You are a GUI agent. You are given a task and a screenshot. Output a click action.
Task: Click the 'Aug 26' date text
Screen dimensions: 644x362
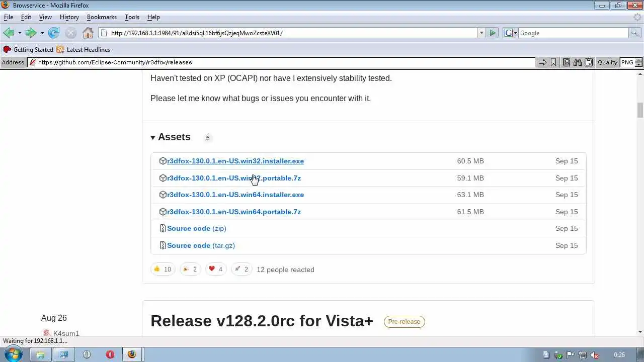tap(54, 318)
